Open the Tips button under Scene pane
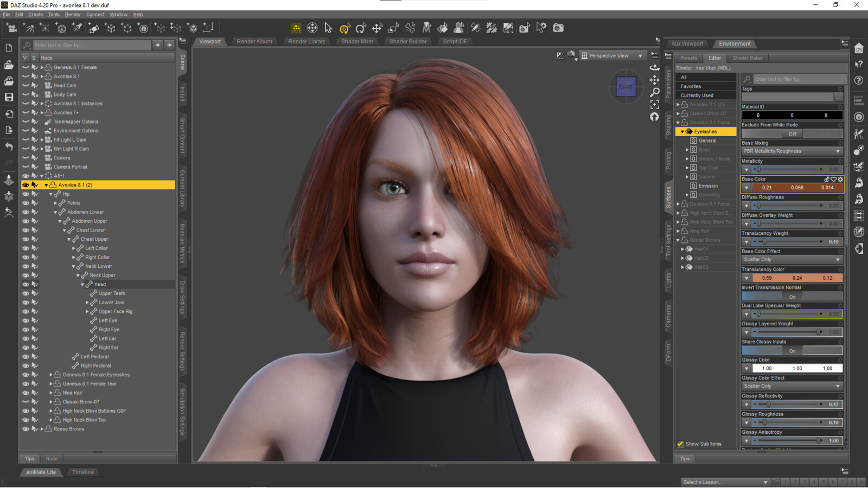868x488 pixels. point(30,459)
